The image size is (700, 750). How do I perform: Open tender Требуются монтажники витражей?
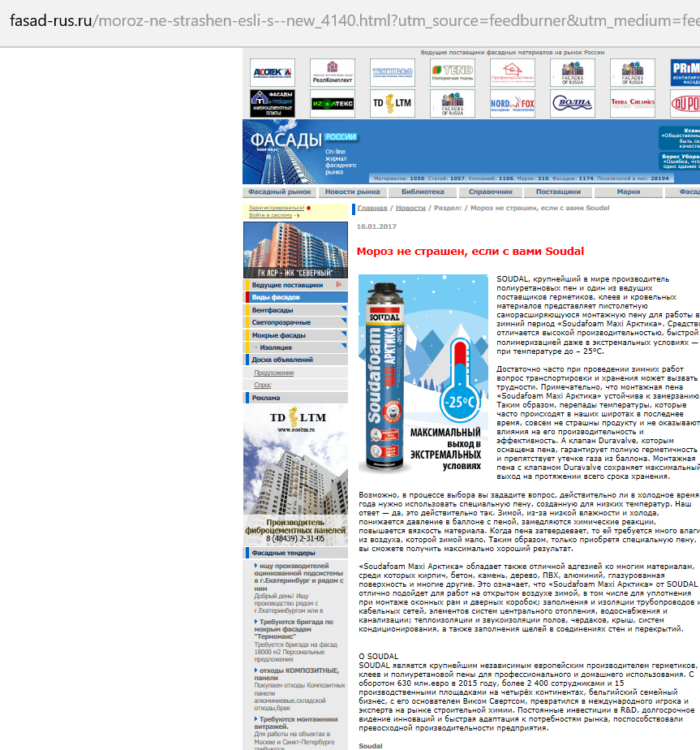point(296,722)
